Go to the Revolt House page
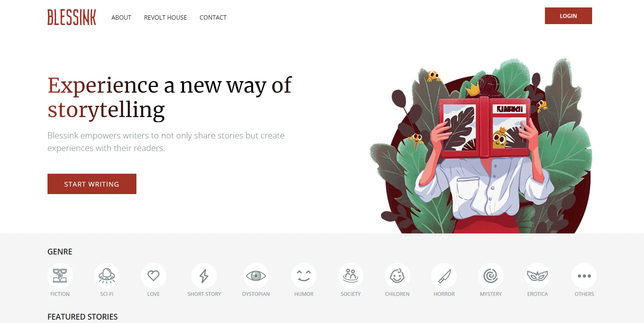This screenshot has height=323, width=644. point(165,18)
